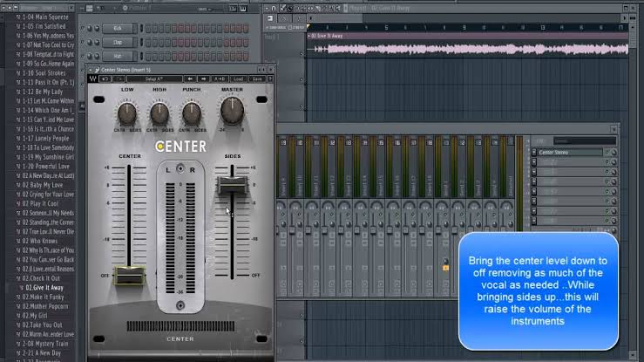Open the Center Stereo slot dropdown arrow

tap(534, 153)
